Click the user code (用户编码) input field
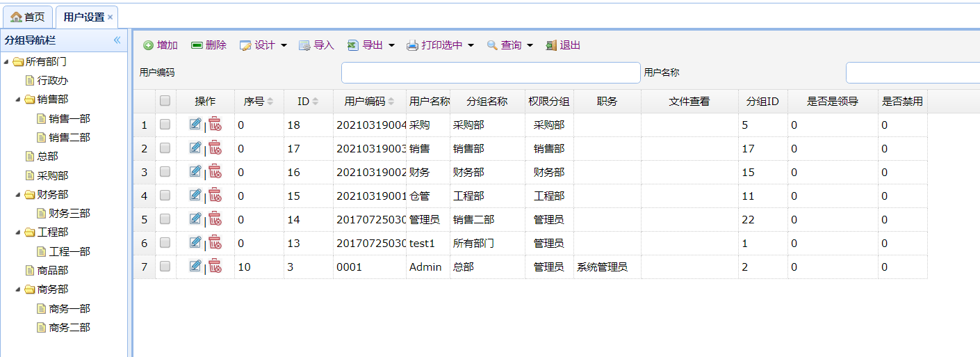The image size is (980, 357). (x=490, y=72)
